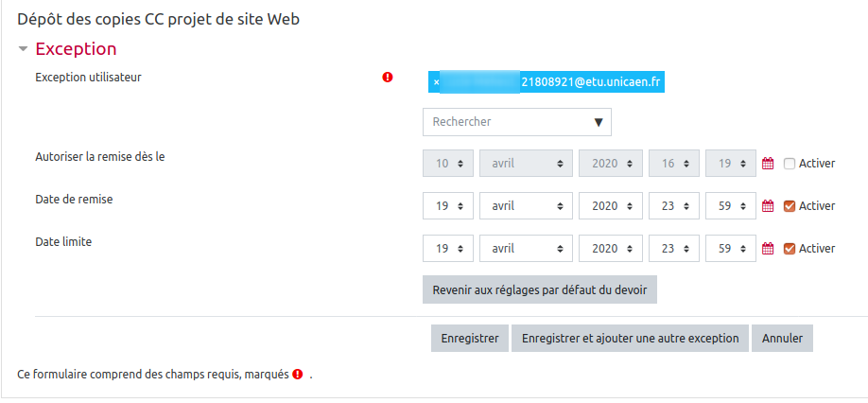This screenshot has height=403, width=868.
Task: Click Enregistrer et ajouter une autre exception
Action: (x=631, y=339)
